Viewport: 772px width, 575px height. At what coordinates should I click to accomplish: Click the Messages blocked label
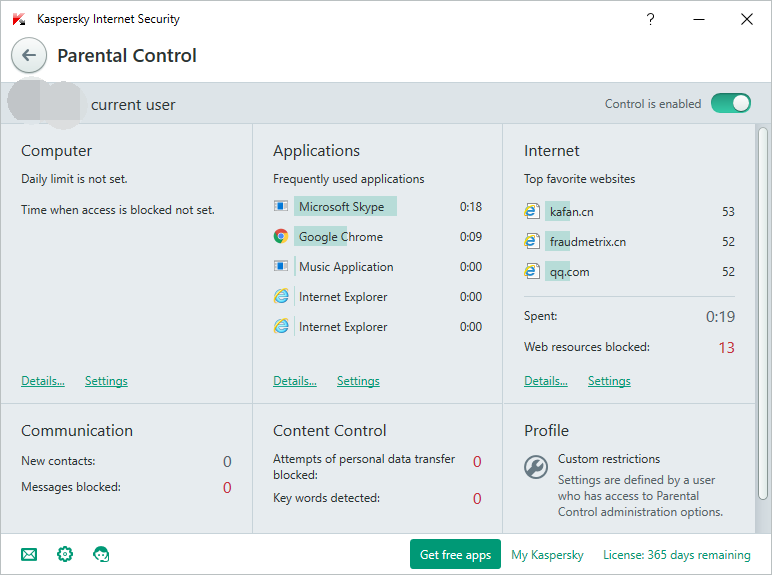click(71, 487)
